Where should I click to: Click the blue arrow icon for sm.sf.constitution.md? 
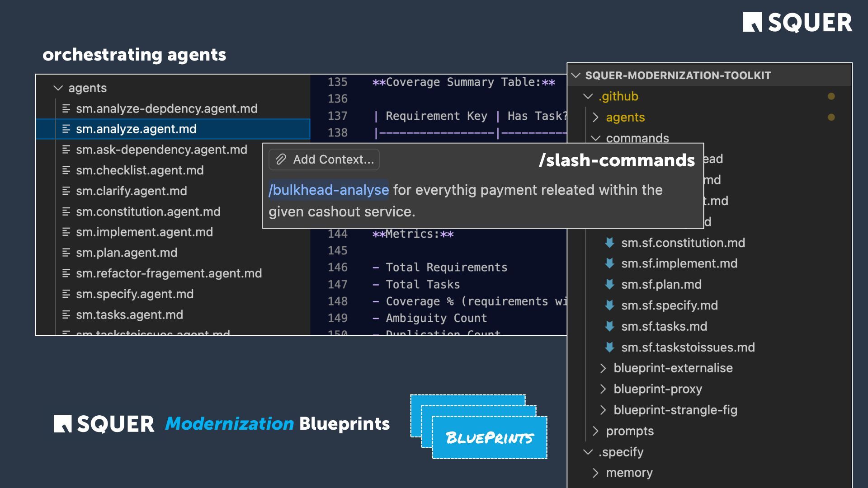[609, 243]
